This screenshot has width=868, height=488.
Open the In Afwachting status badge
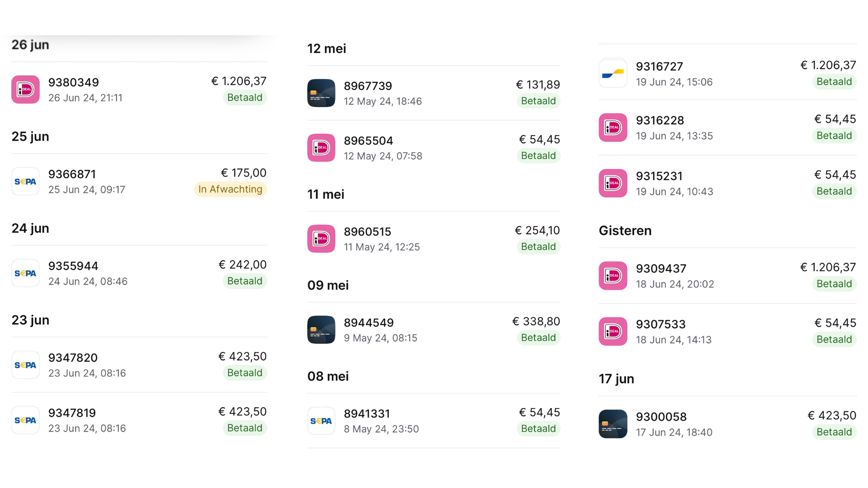pyautogui.click(x=231, y=189)
